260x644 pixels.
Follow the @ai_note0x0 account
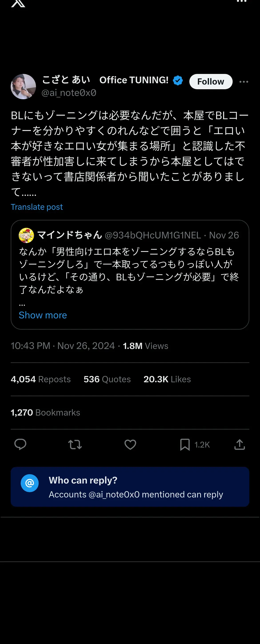pyautogui.click(x=211, y=81)
